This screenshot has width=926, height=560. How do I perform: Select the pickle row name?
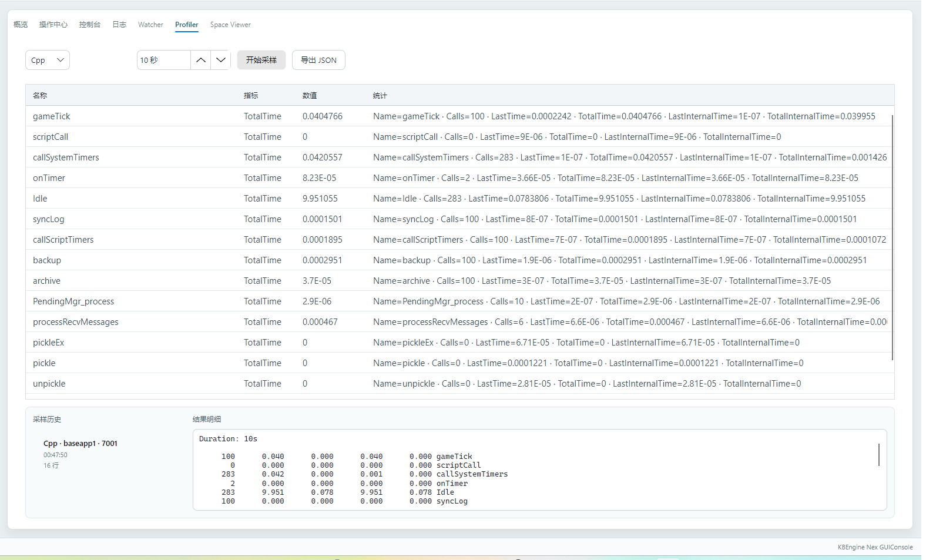[44, 363]
